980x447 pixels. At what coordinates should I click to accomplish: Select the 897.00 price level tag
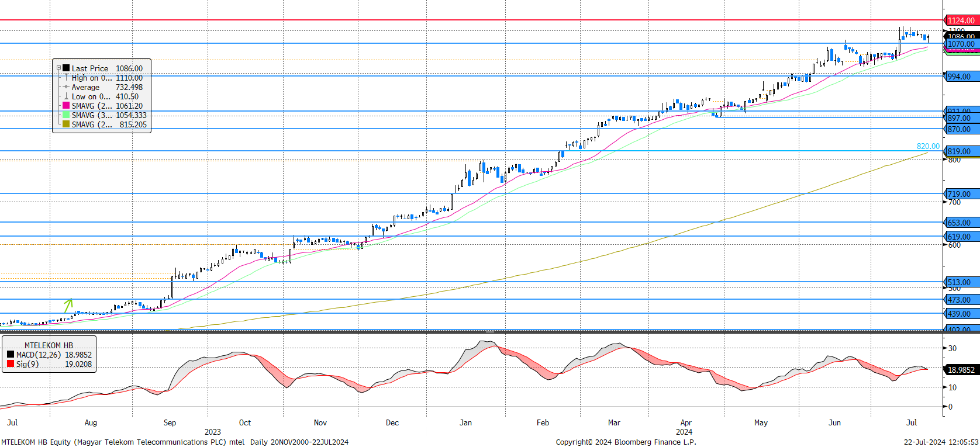961,118
